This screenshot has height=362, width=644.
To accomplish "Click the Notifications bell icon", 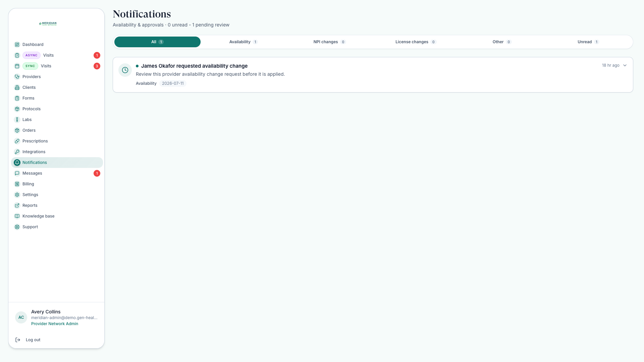I will tap(17, 163).
